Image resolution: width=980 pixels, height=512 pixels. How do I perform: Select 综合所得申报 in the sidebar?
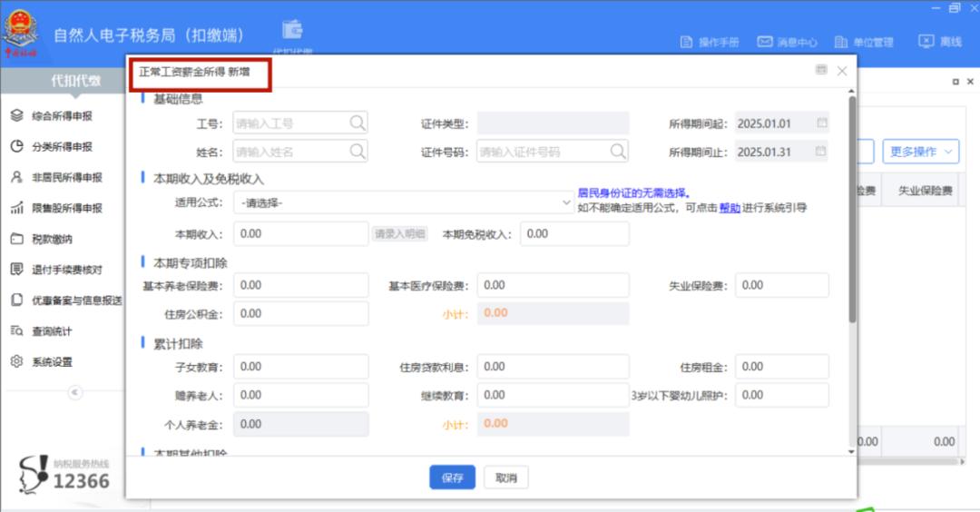click(61, 116)
